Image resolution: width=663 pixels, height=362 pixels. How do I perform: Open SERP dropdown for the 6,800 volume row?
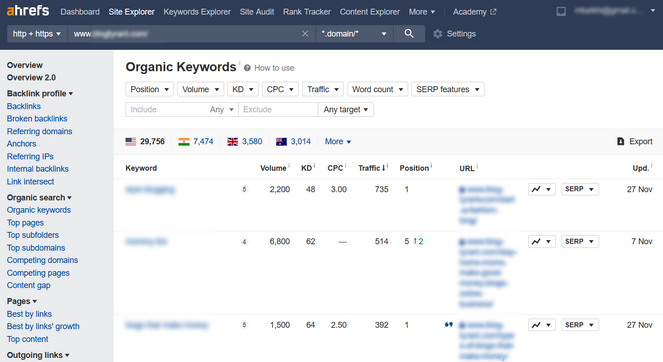pyautogui.click(x=580, y=241)
